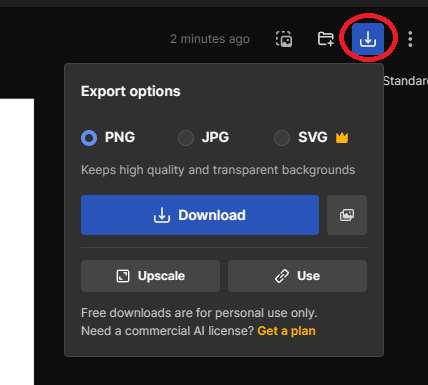Click the Upscale button
This screenshot has height=385, width=428.
[x=150, y=276]
